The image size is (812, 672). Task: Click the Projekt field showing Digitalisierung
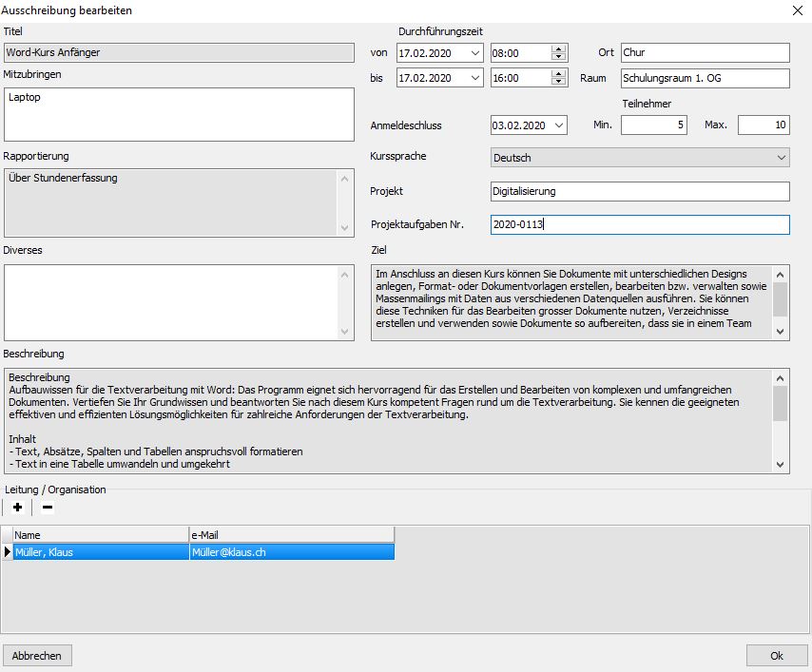point(639,192)
